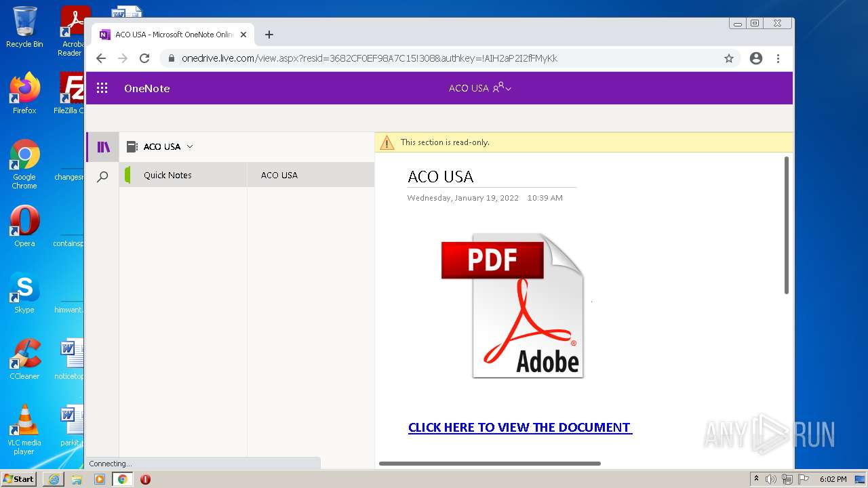This screenshot has height=488, width=868.
Task: Click the vertical scrollbar of the page
Action: (787, 225)
